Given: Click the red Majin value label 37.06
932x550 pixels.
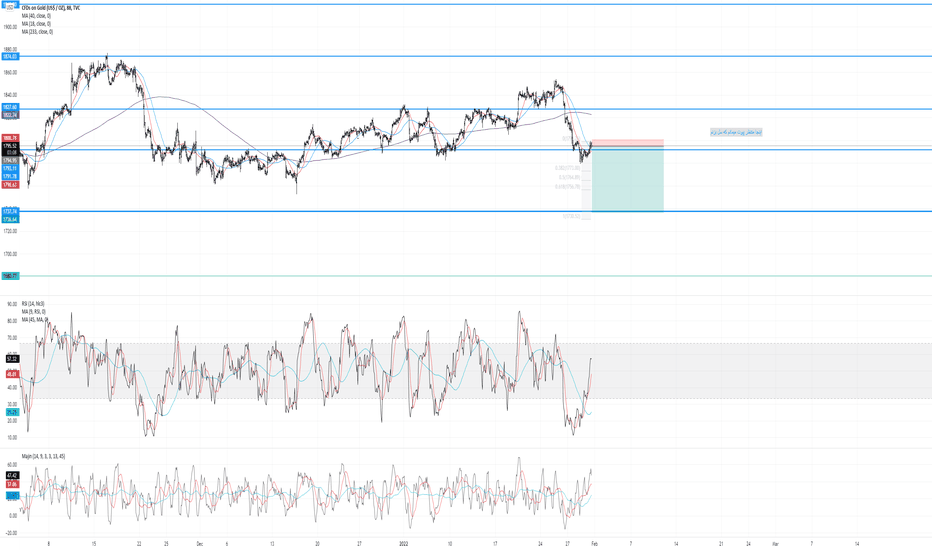Looking at the screenshot, I should coord(12,485).
